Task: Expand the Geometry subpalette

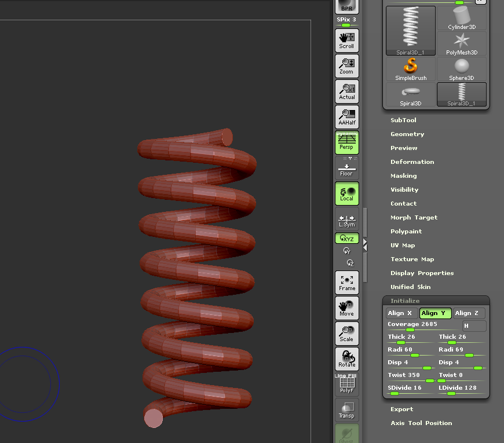Action: 407,134
